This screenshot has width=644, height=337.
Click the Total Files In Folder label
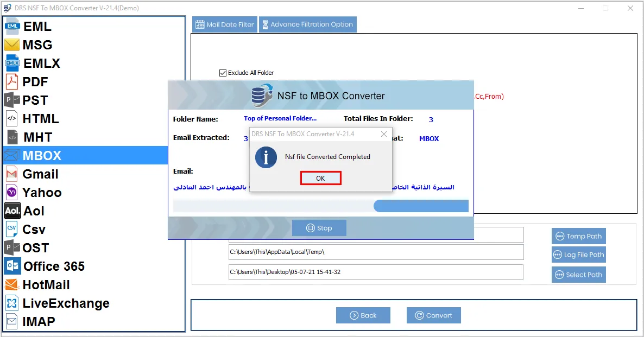coord(378,119)
